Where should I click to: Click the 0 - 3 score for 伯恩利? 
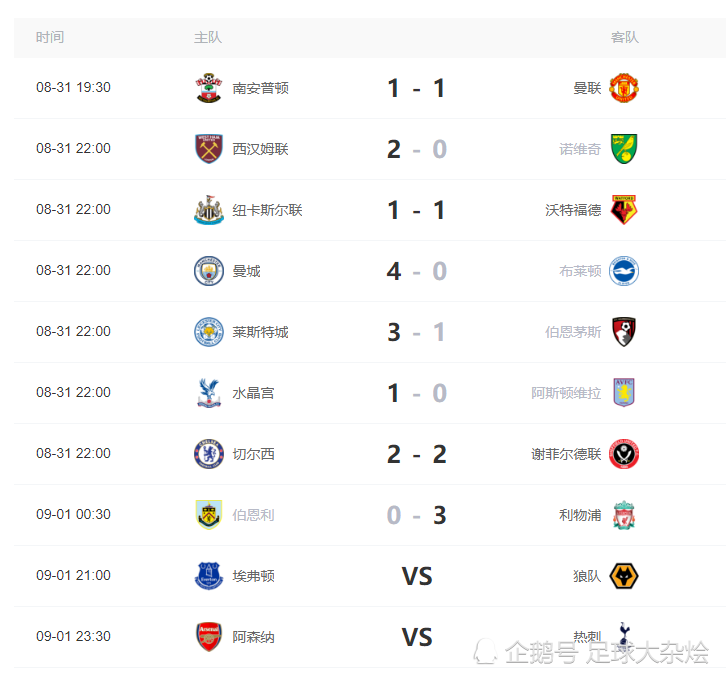coord(417,515)
